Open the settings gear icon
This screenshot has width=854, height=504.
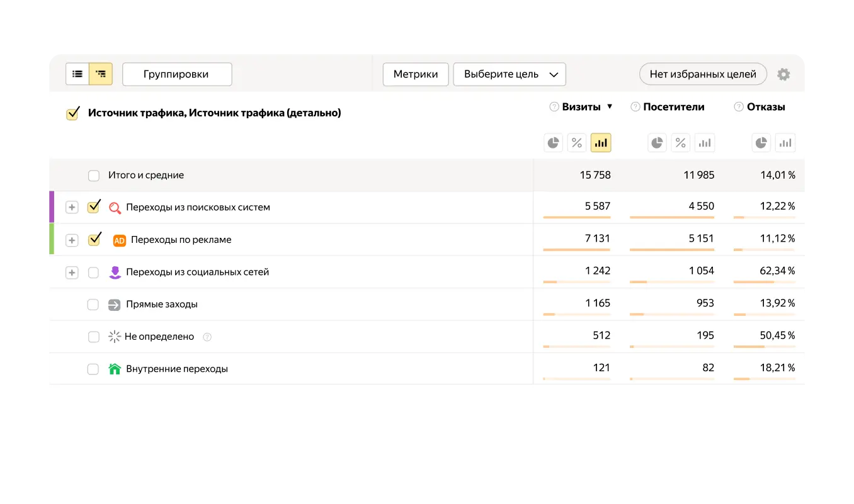tap(783, 74)
